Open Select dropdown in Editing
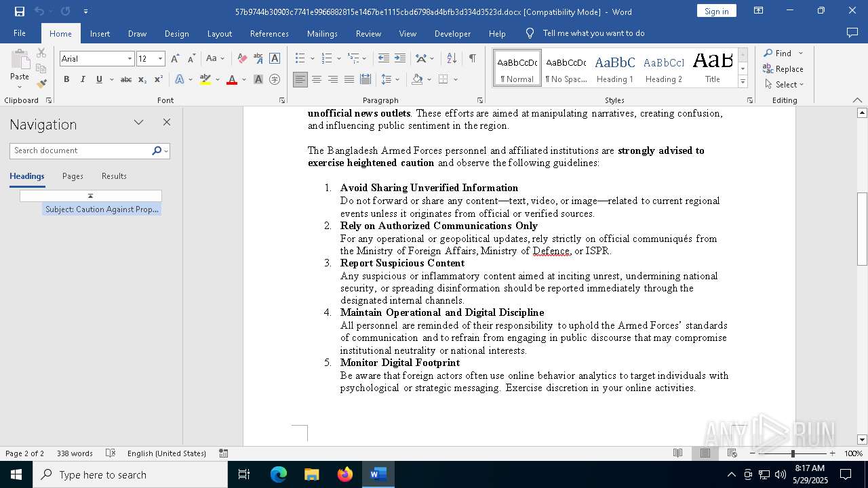 point(783,85)
